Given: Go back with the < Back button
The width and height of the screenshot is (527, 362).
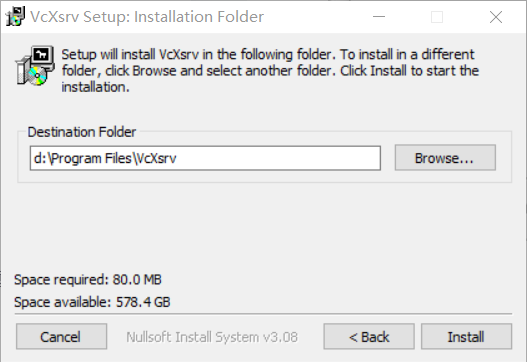Looking at the screenshot, I should coord(369,336).
